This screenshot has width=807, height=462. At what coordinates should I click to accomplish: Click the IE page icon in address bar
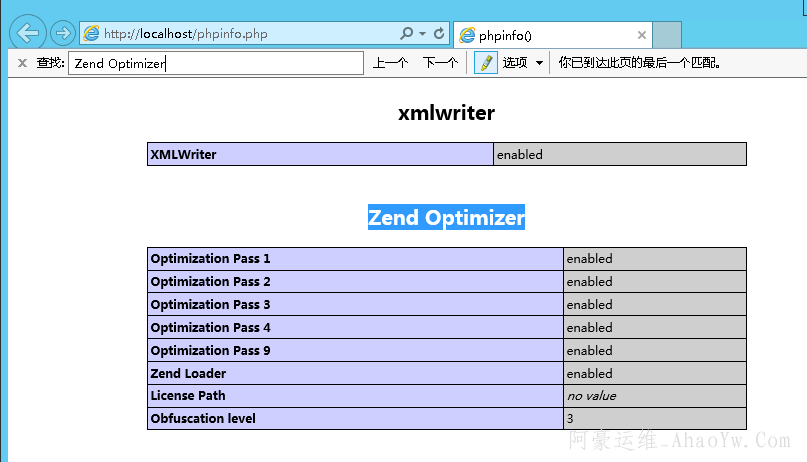click(92, 33)
